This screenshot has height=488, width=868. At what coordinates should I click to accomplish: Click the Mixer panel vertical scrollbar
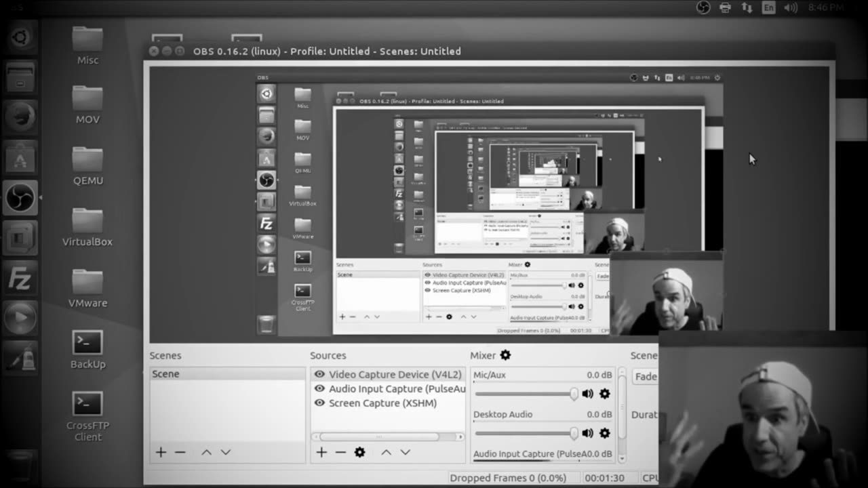pos(622,417)
